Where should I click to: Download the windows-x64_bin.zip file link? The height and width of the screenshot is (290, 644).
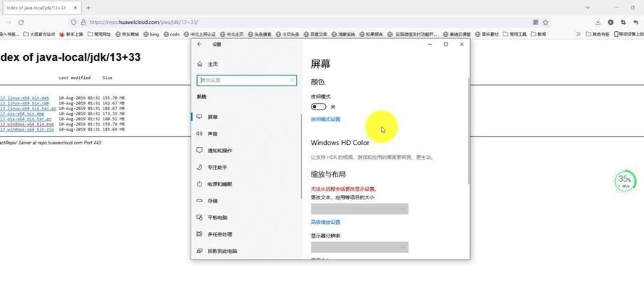click(27, 129)
